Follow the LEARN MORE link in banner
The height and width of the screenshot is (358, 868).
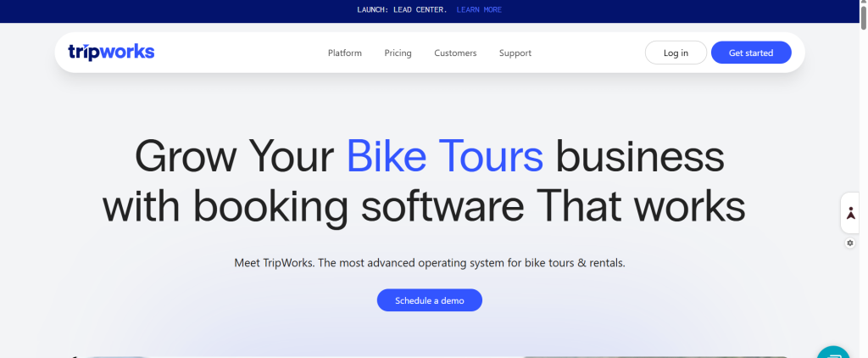pos(480,9)
